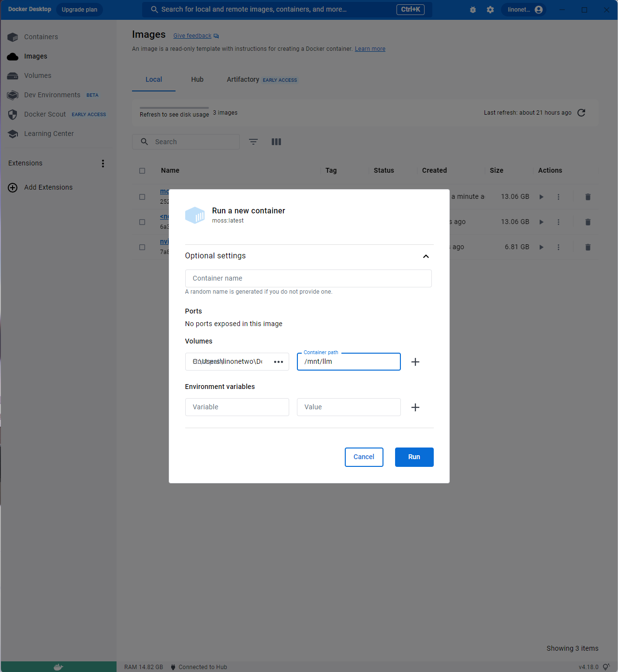Add another volume mapping with the plus icon

coord(415,362)
